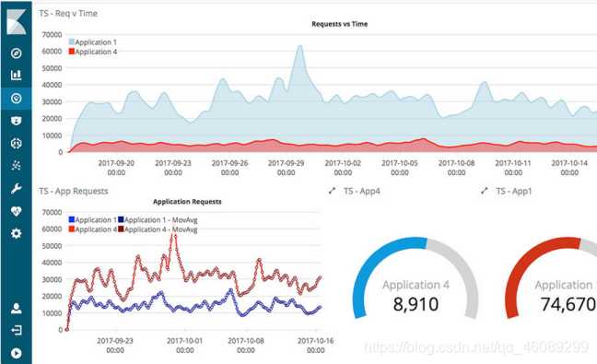597x364 pixels.
Task: Click the TS - App4 panel title
Action: [362, 191]
